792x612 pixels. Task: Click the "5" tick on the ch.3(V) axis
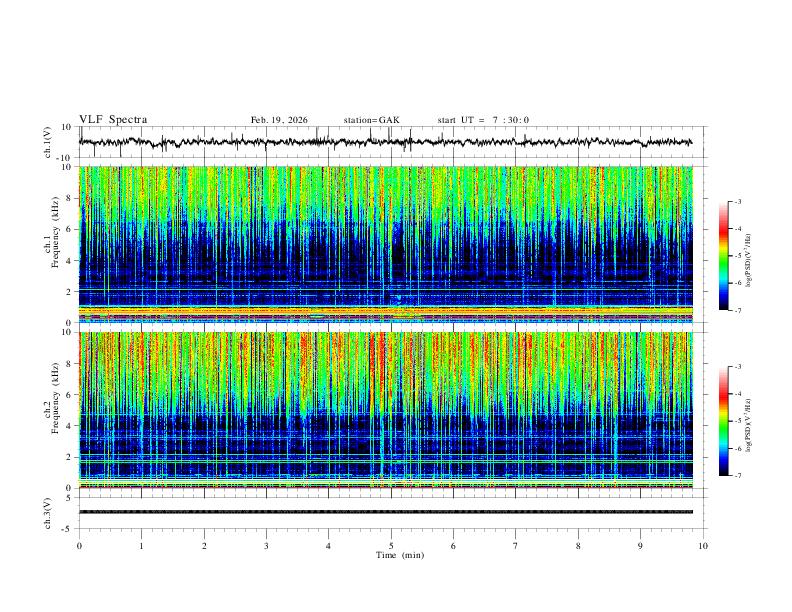tap(70, 497)
